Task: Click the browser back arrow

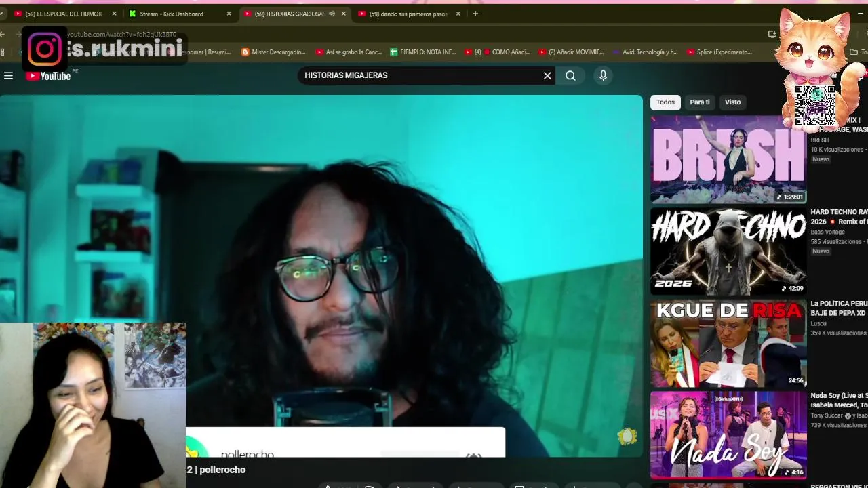Action: click(3, 34)
